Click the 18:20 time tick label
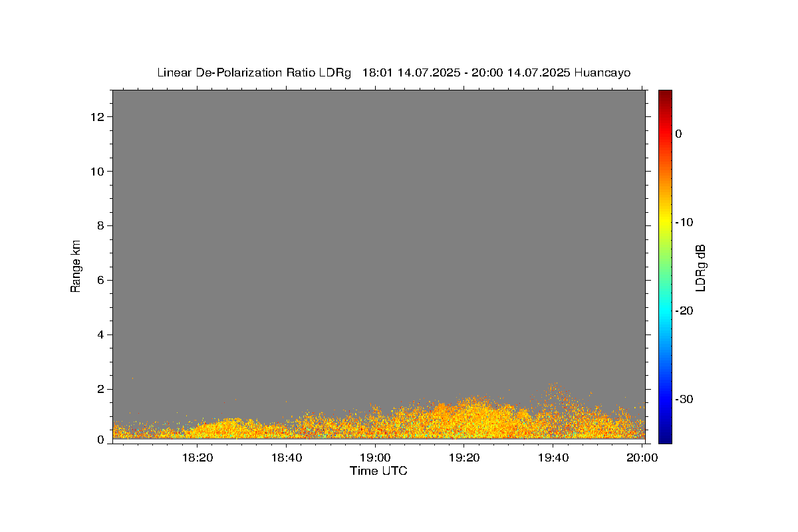Screen dimensions: 798x532 (x=197, y=458)
